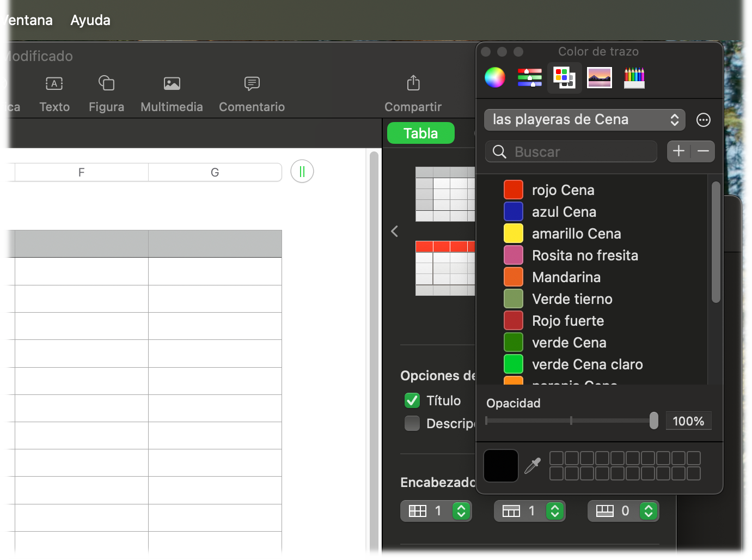Pick a color with the eyedropper tool

click(532, 466)
